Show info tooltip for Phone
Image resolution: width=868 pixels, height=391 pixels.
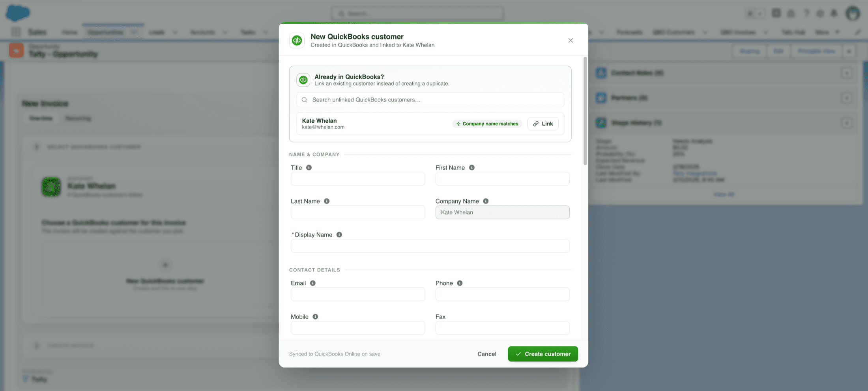(460, 283)
